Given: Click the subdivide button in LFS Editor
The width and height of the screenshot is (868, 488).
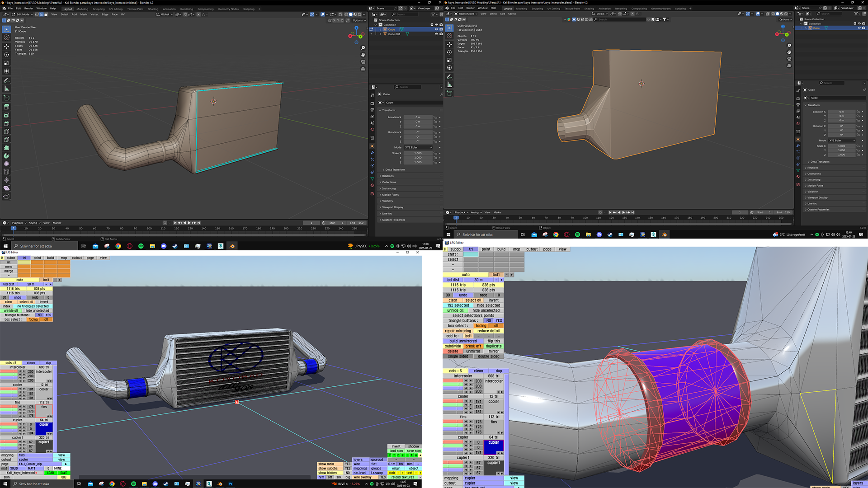Looking at the screenshot, I should 453,346.
